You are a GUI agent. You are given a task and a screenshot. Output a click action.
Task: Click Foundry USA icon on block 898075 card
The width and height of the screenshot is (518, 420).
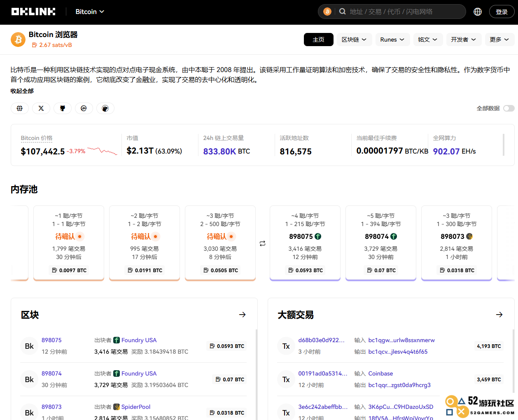[318, 236]
